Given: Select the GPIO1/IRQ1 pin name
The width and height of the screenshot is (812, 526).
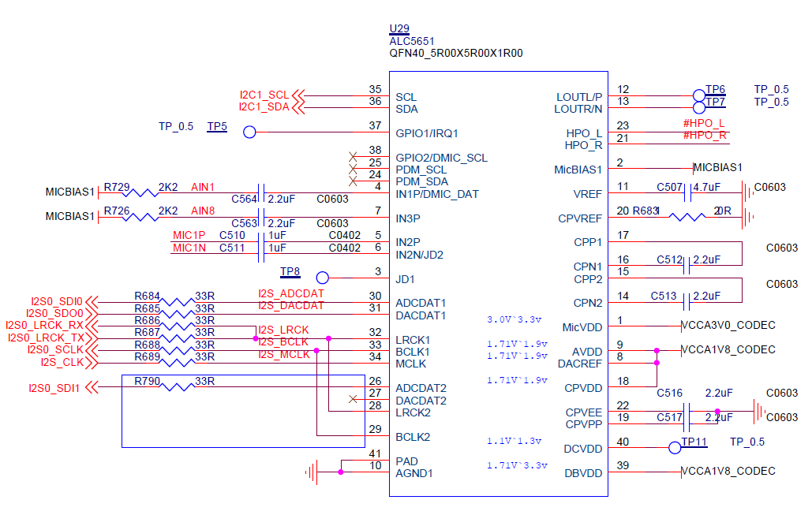Looking at the screenshot, I should (x=427, y=133).
